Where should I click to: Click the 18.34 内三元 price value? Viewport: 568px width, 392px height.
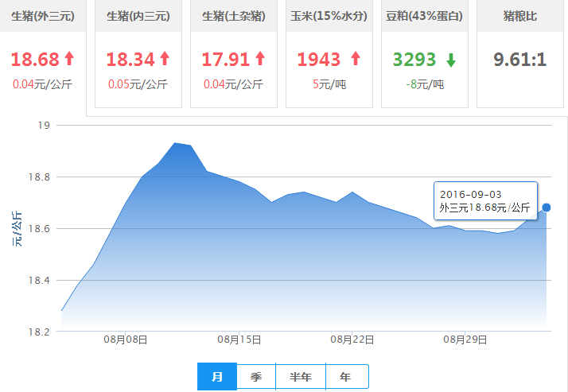130,60
